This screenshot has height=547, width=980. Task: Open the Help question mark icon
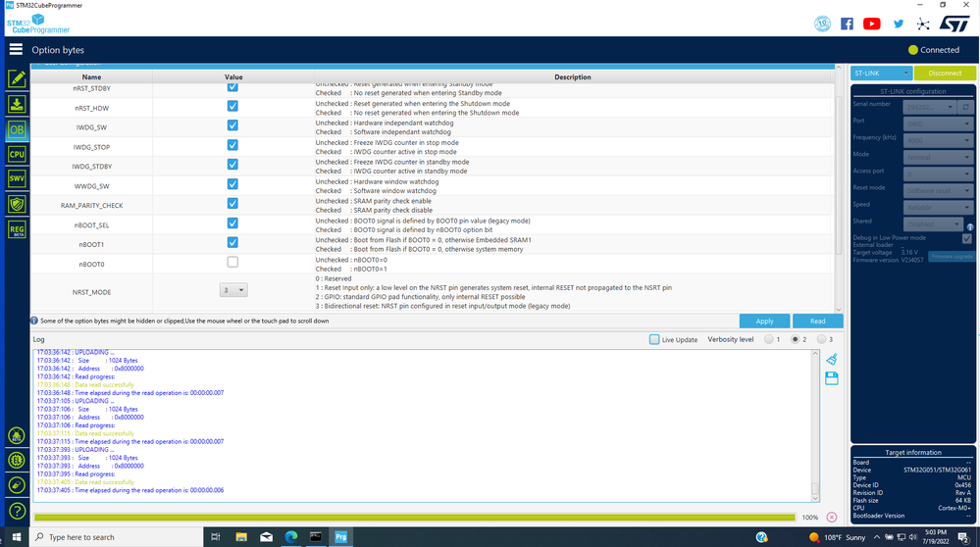(17, 512)
